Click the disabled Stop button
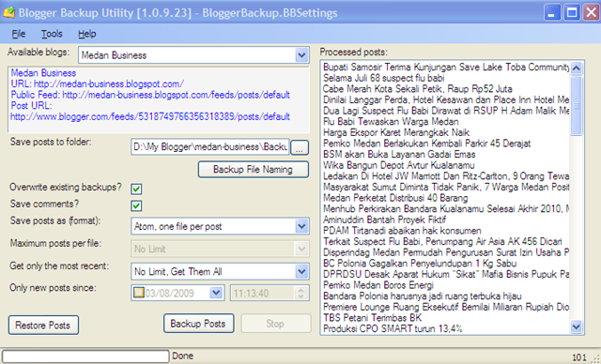The height and width of the screenshot is (364, 601). click(275, 324)
